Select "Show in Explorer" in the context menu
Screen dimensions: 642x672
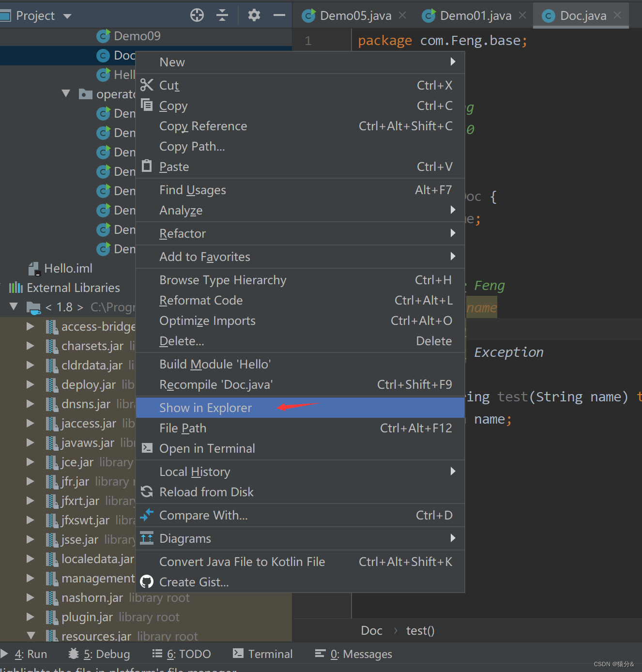pos(205,407)
